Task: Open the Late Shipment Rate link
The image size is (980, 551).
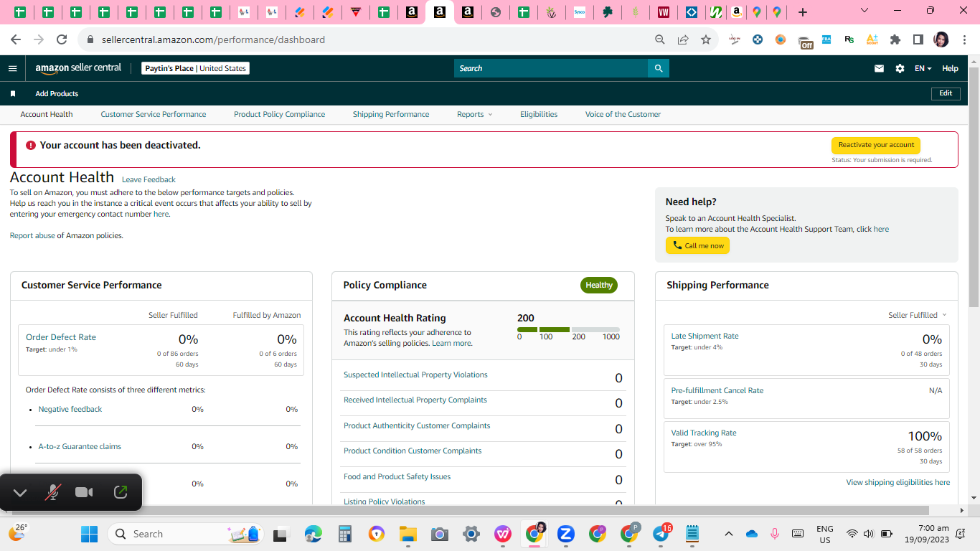Action: [x=705, y=336]
